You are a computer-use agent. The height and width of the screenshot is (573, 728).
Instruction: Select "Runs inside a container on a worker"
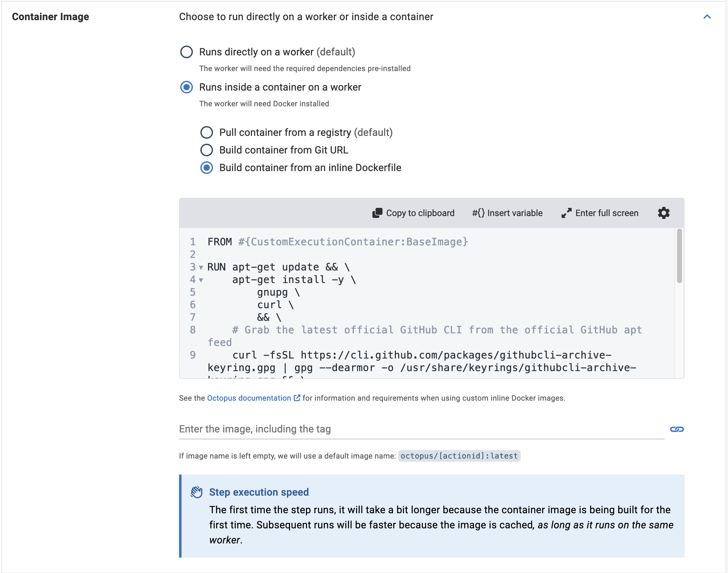pyautogui.click(x=187, y=87)
